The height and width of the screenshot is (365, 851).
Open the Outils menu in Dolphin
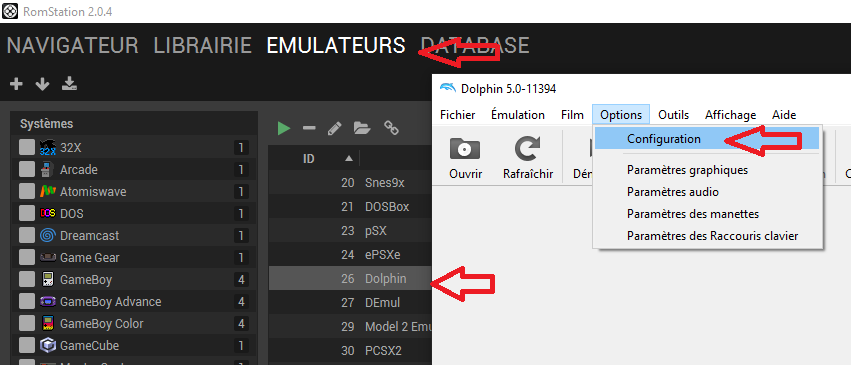point(674,115)
